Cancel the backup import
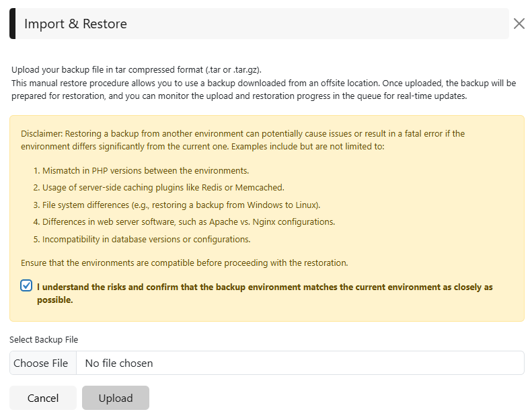 (43, 398)
